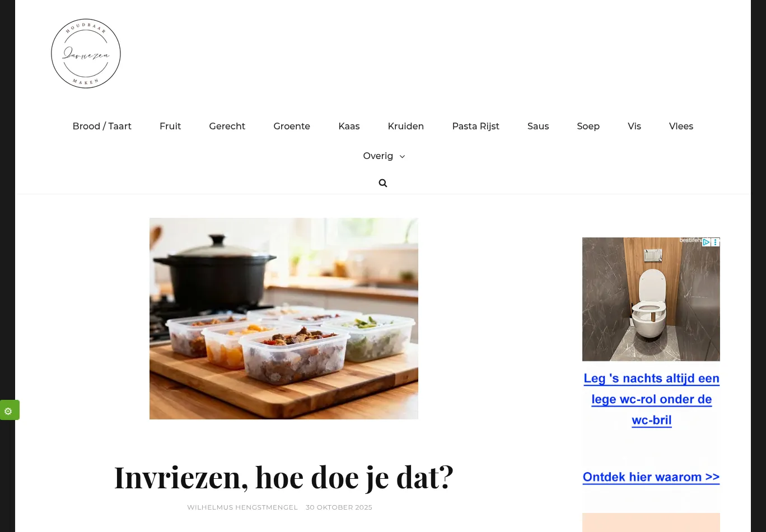Open the Soep menu item
766x532 pixels.
588,126
